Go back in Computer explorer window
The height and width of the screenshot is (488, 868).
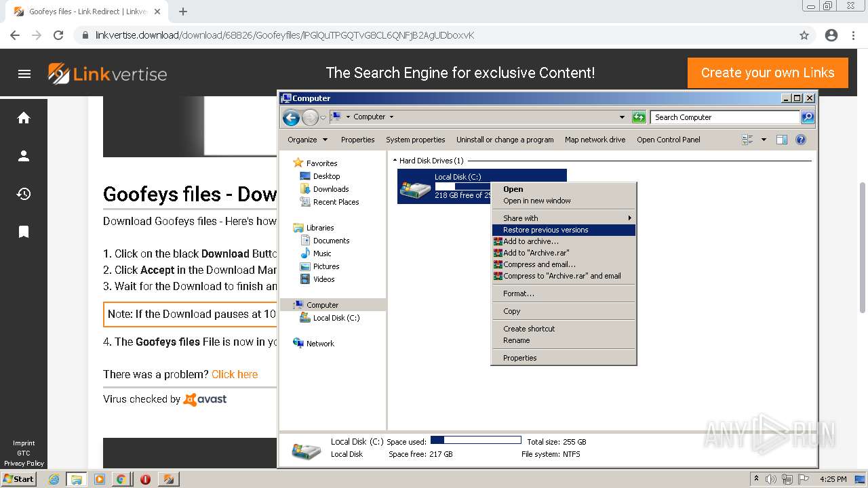pos(292,117)
